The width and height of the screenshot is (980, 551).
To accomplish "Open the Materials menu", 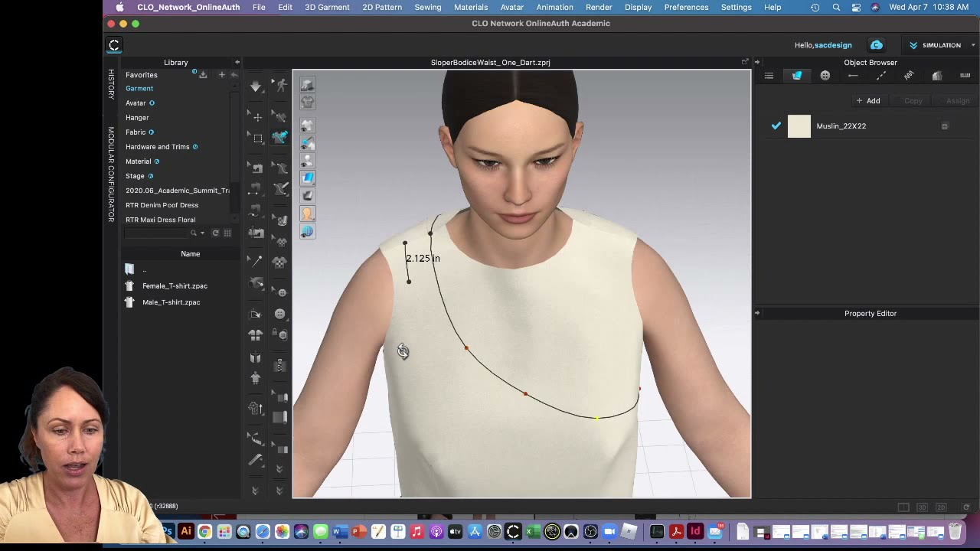I will click(x=471, y=7).
